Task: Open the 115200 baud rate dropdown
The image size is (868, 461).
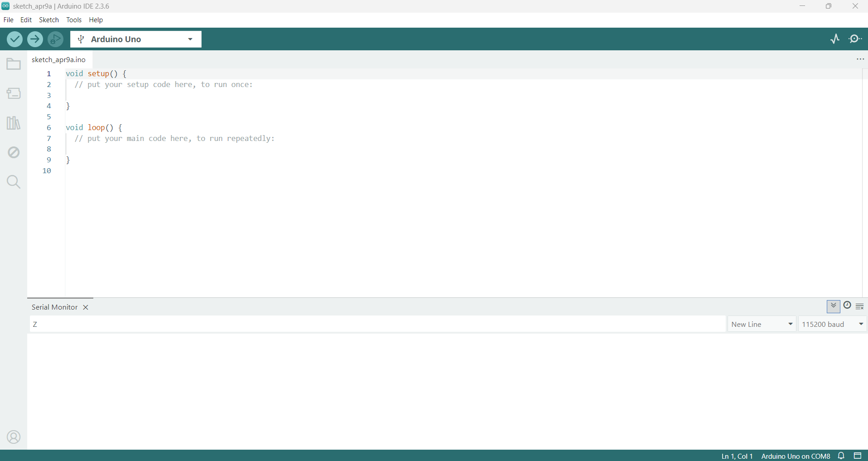Action: pyautogui.click(x=833, y=324)
